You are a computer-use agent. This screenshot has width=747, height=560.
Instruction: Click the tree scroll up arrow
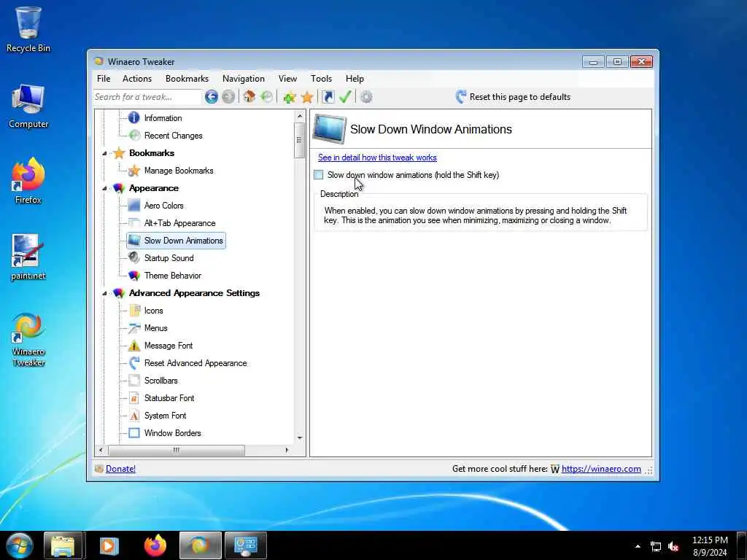coord(300,116)
